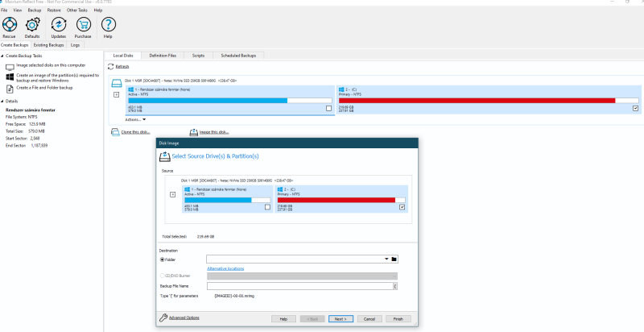The height and width of the screenshot is (332, 644).
Task: Click the Windows partition image icon
Action: point(10,77)
